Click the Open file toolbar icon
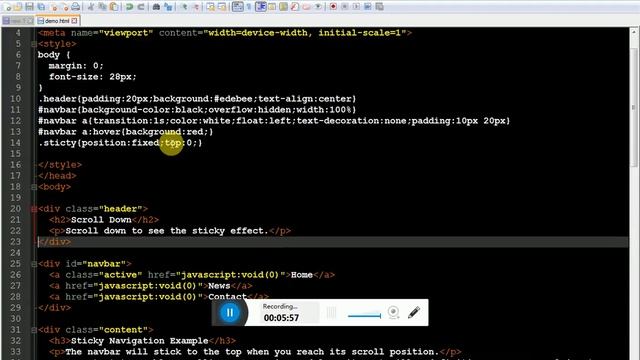The width and height of the screenshot is (640, 360). coord(18,7)
